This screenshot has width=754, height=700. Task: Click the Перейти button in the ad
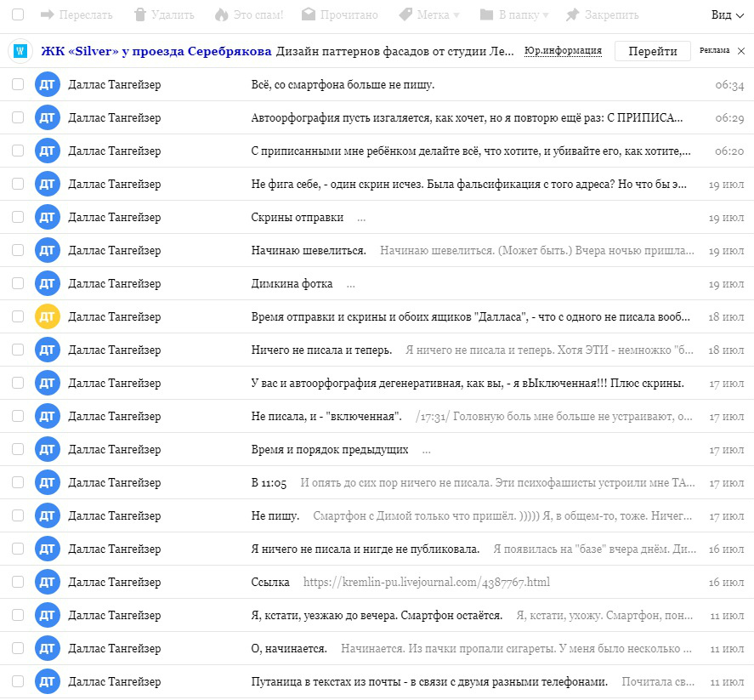[x=652, y=51]
